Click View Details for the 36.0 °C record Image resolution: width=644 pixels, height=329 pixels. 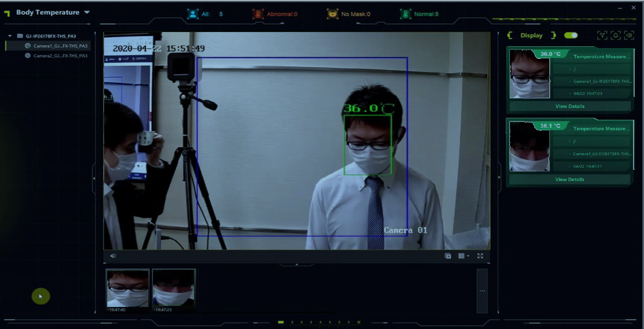[x=570, y=106]
